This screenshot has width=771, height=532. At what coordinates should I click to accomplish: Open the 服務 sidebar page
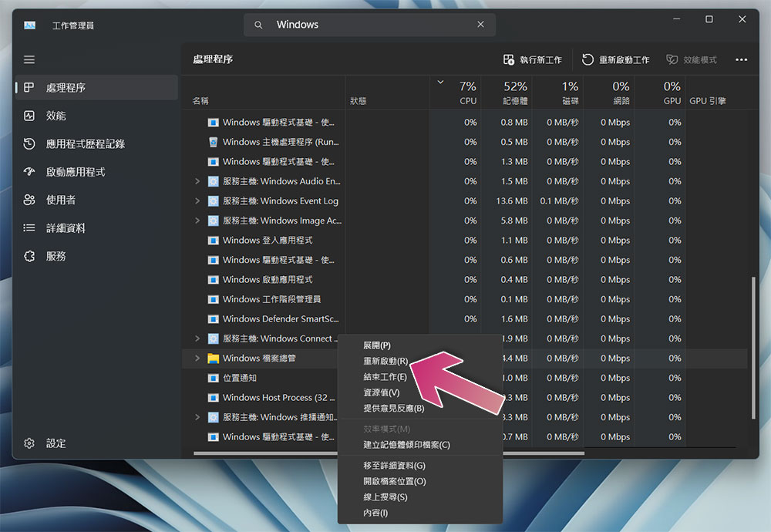96,256
